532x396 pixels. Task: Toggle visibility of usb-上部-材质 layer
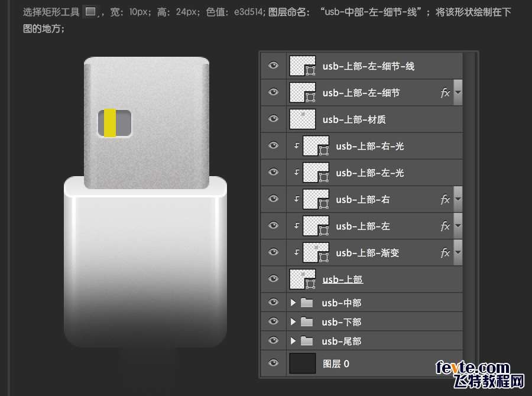coord(273,119)
